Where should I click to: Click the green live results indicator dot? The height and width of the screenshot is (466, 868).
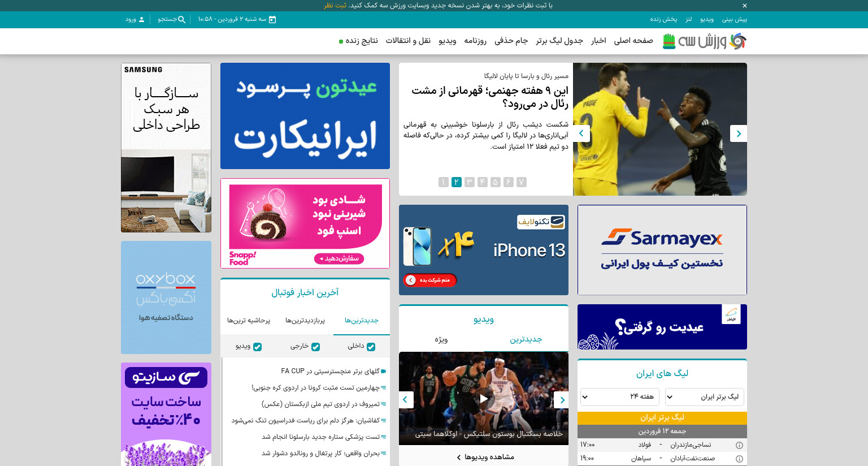point(341,41)
